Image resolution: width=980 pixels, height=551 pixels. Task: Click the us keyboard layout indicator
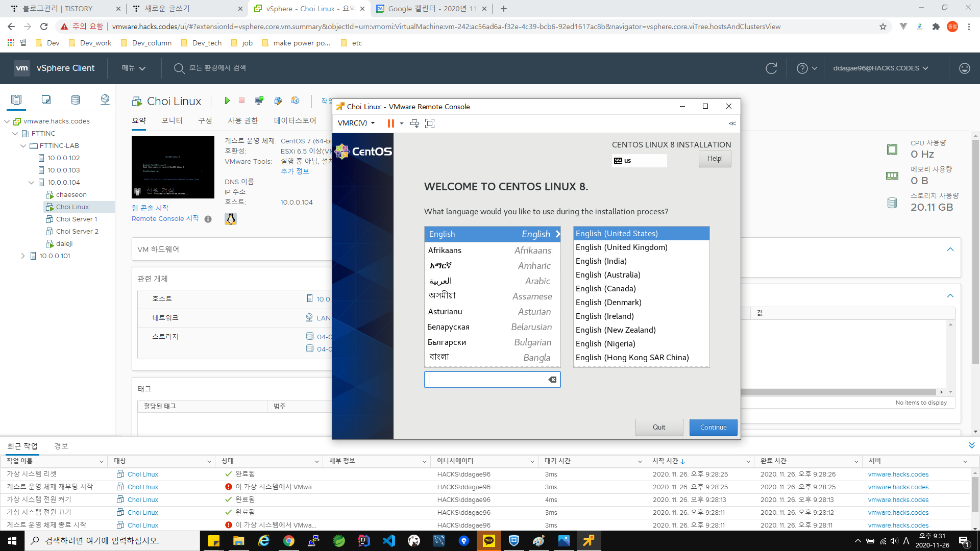[x=639, y=160]
